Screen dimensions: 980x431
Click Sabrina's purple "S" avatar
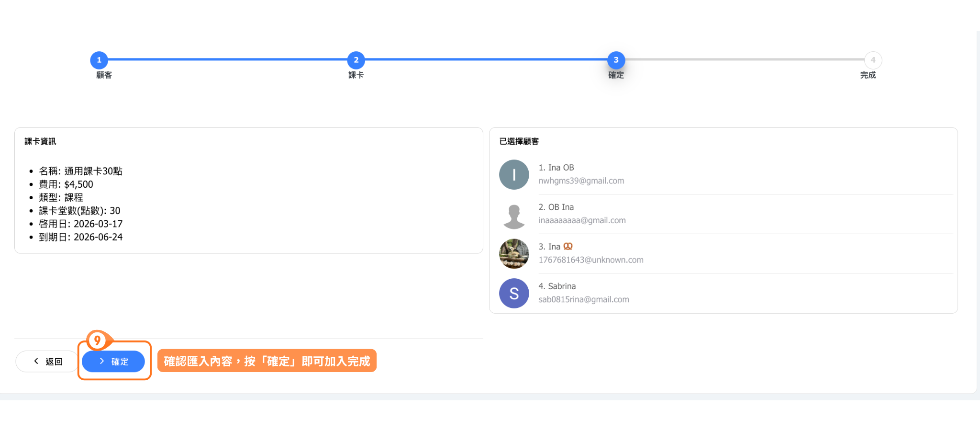[514, 294]
